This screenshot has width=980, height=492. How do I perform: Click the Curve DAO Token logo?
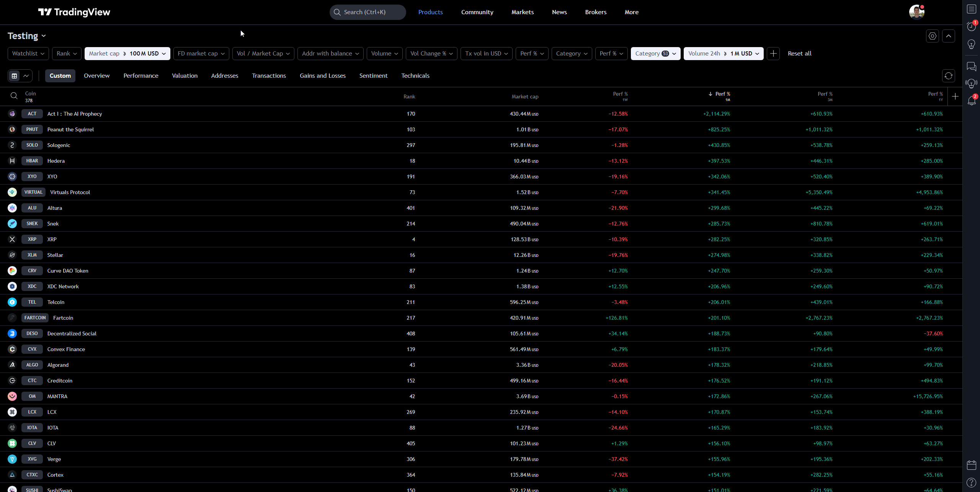12,271
